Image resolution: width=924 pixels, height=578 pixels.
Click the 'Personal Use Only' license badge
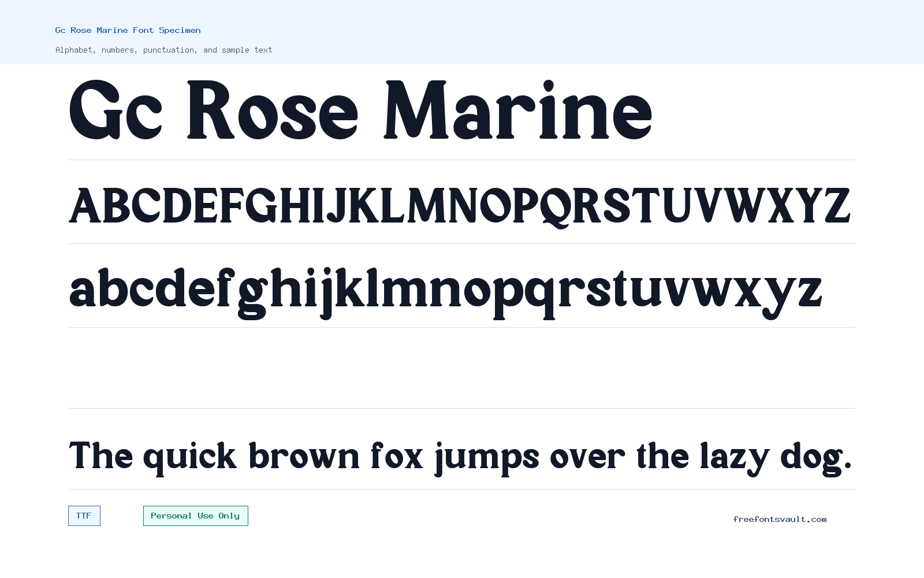[x=196, y=516]
